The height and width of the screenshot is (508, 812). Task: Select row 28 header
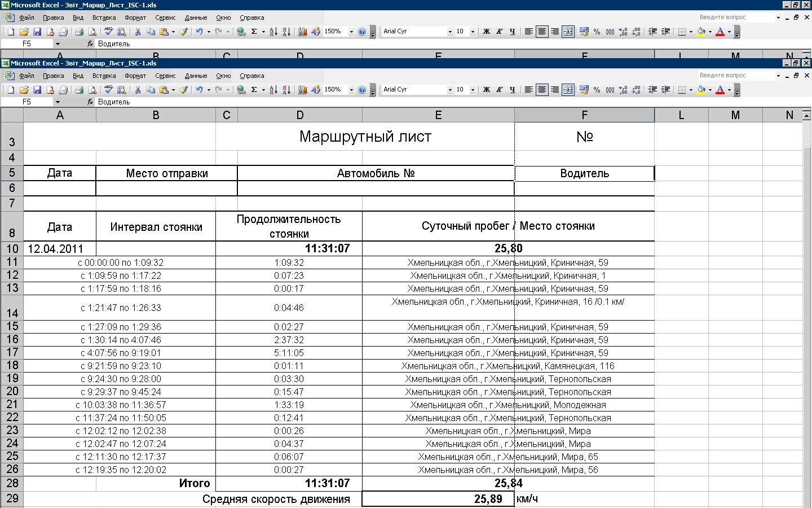(12, 483)
